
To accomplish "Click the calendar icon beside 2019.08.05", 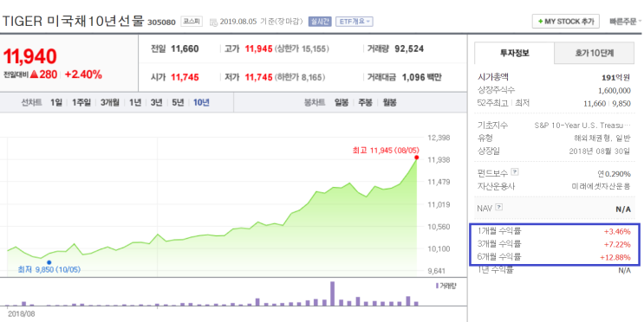I will click(213, 22).
